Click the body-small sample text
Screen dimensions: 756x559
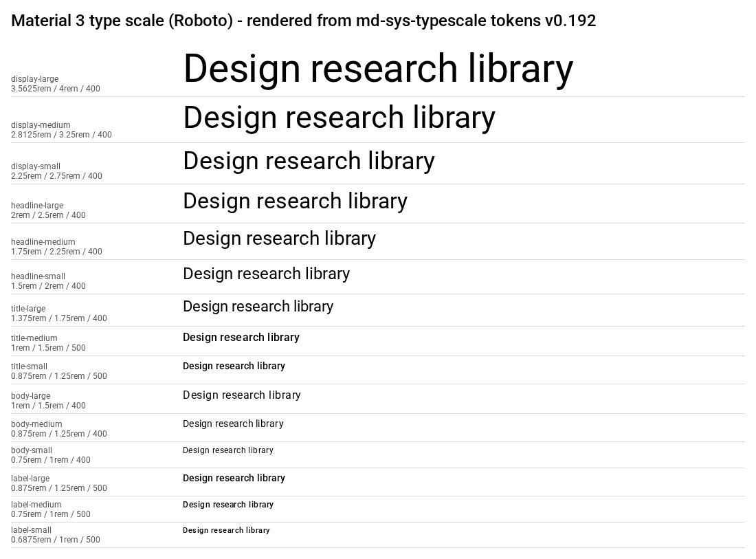click(228, 450)
